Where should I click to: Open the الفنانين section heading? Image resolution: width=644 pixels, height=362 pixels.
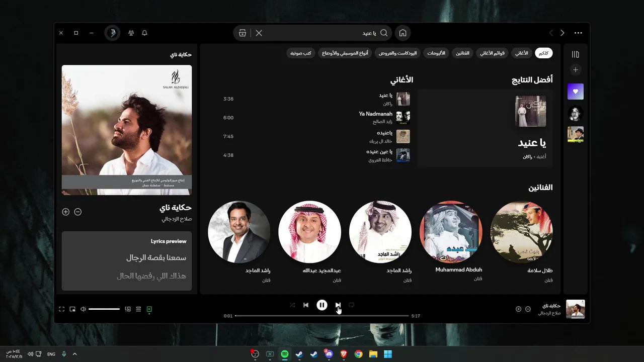point(540,188)
